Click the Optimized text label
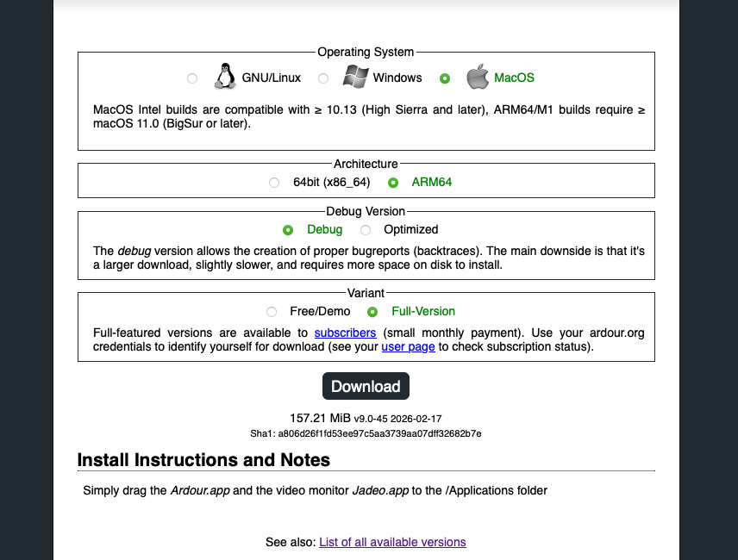Image resolution: width=738 pixels, height=560 pixels. click(410, 230)
